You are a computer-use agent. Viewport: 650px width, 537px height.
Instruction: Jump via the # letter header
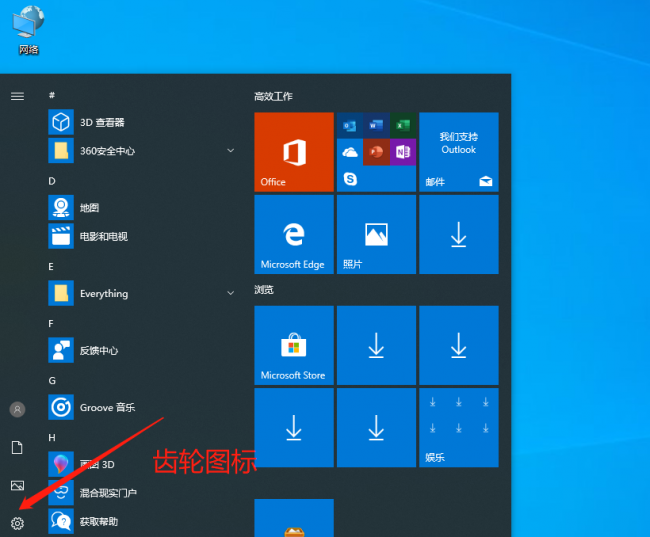(x=52, y=95)
